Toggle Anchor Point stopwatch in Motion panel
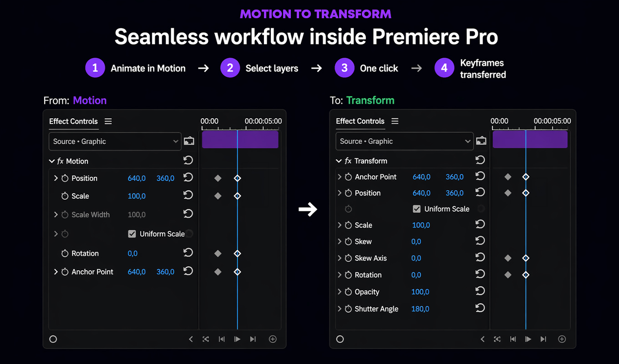Image resolution: width=619 pixels, height=364 pixels. click(x=65, y=272)
